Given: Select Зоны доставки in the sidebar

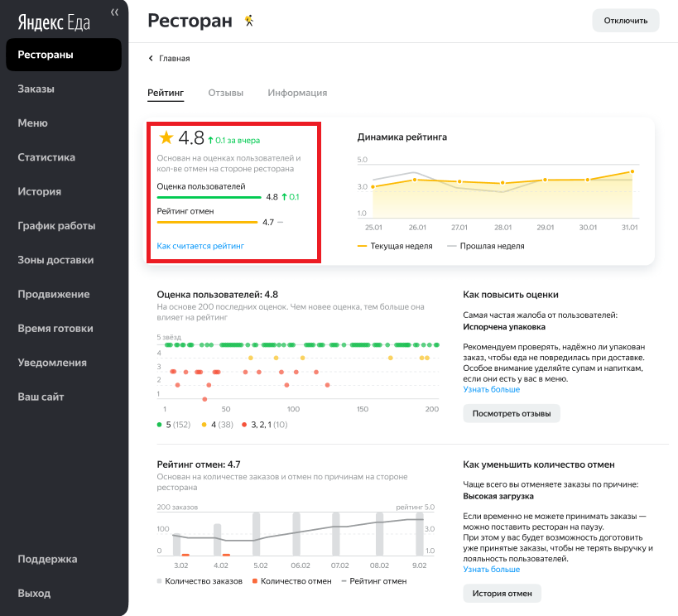Looking at the screenshot, I should tap(55, 260).
